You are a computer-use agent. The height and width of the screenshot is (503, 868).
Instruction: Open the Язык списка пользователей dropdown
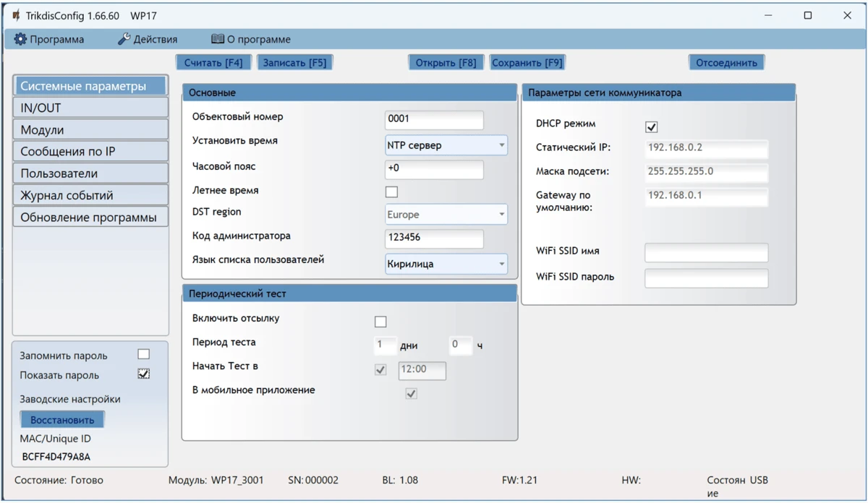click(x=446, y=264)
